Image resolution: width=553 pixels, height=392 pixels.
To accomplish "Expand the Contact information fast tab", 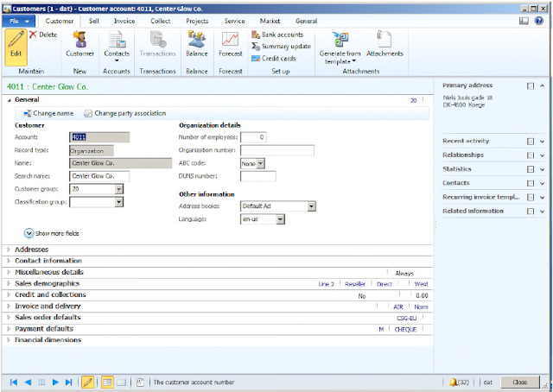I will [10, 261].
